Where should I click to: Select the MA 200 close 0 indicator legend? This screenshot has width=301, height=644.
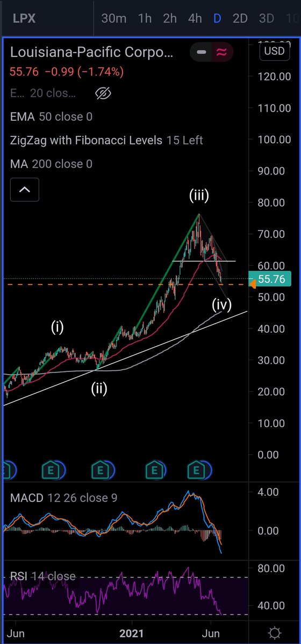tap(51, 164)
